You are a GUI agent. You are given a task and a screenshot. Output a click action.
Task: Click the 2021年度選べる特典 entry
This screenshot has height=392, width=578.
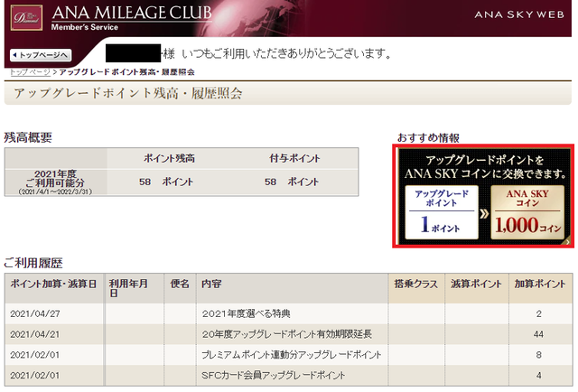pos(247,313)
